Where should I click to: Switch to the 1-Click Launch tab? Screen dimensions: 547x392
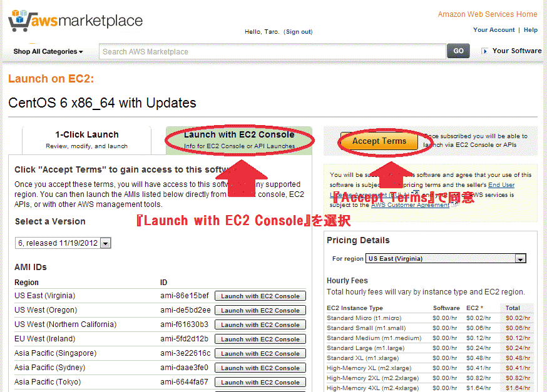86,139
